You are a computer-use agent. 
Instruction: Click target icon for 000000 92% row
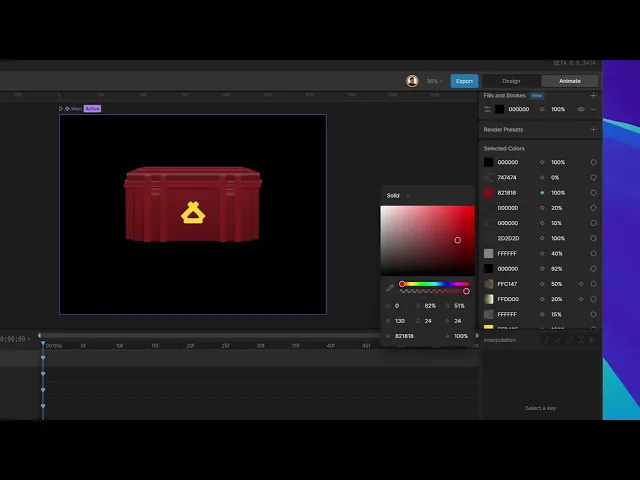click(x=593, y=269)
